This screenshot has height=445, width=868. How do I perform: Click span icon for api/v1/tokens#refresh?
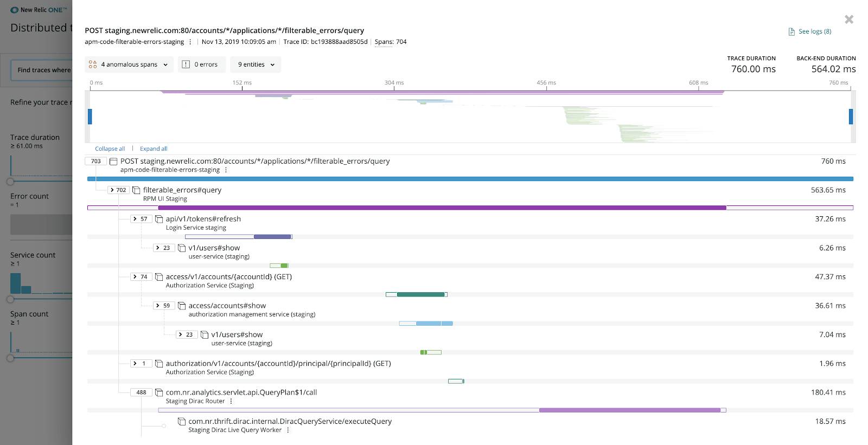pos(159,219)
